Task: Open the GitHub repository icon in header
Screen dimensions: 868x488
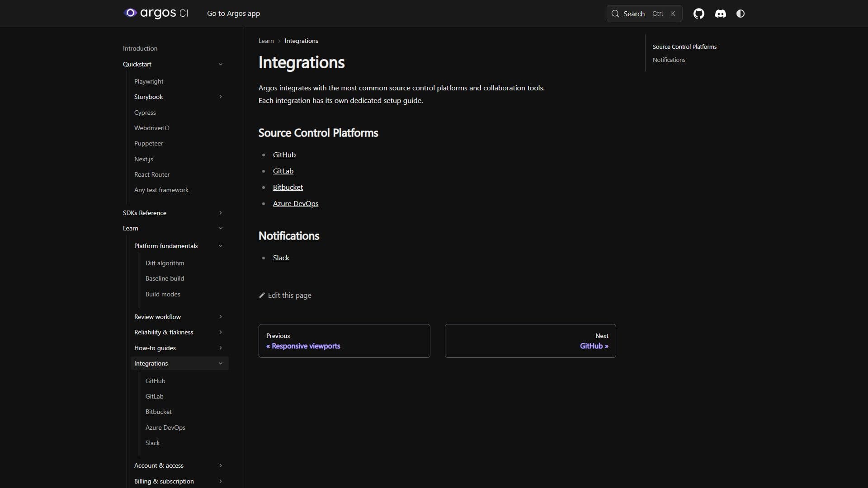Action: pyautogui.click(x=698, y=14)
